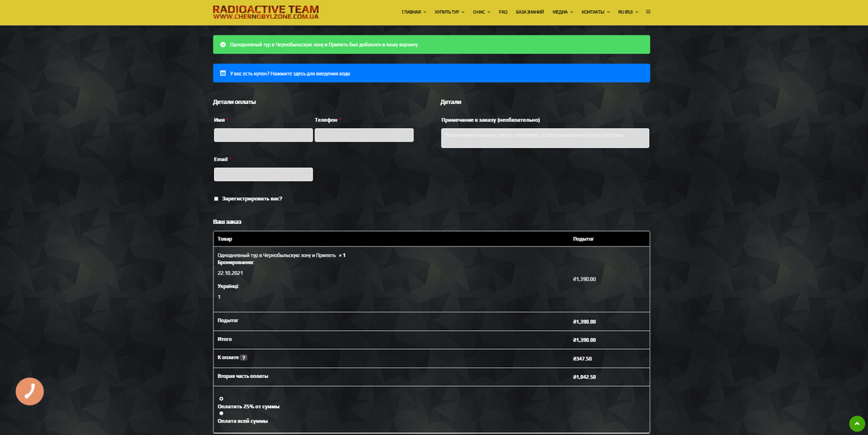Viewport: 868px width, 435px height.
Task: Click the ГЛАВНАЯ dropdown chevron
Action: (x=425, y=12)
